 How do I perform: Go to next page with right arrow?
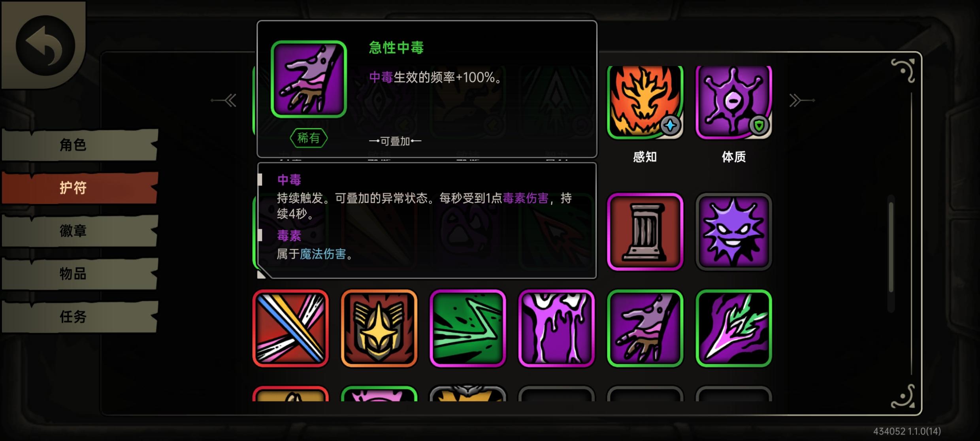point(802,100)
